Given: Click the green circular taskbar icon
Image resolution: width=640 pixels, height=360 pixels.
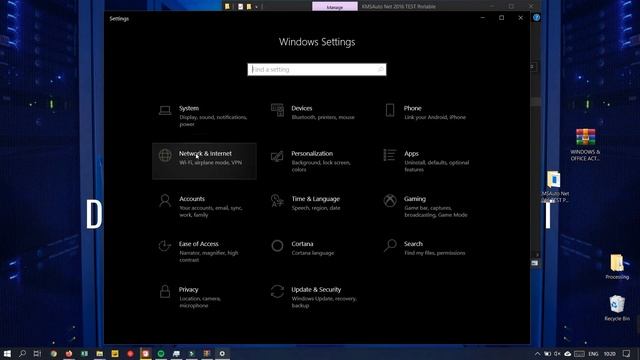Looking at the screenshot, I should coord(161,353).
